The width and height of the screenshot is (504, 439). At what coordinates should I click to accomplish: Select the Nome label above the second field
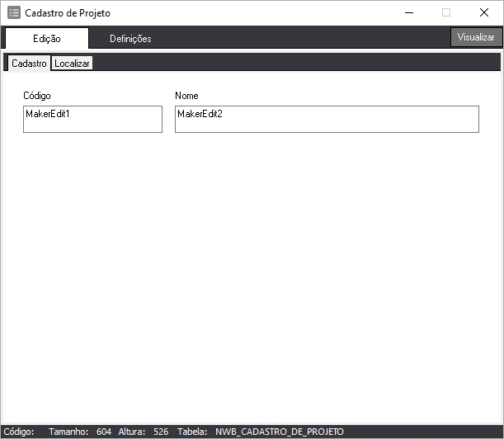point(186,96)
